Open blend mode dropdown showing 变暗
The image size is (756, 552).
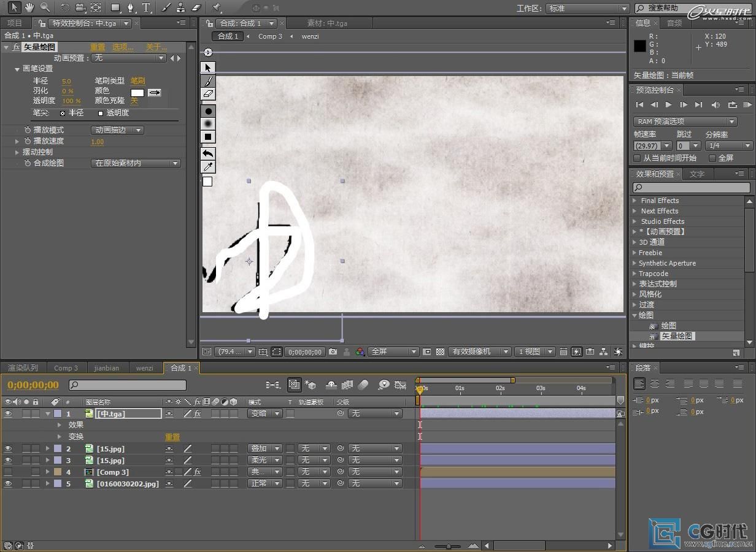tap(265, 413)
